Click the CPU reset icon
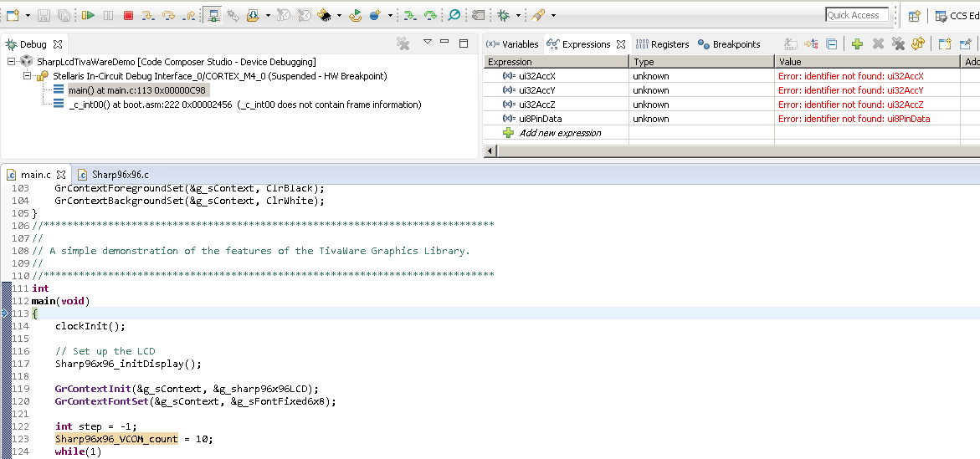 [x=283, y=15]
